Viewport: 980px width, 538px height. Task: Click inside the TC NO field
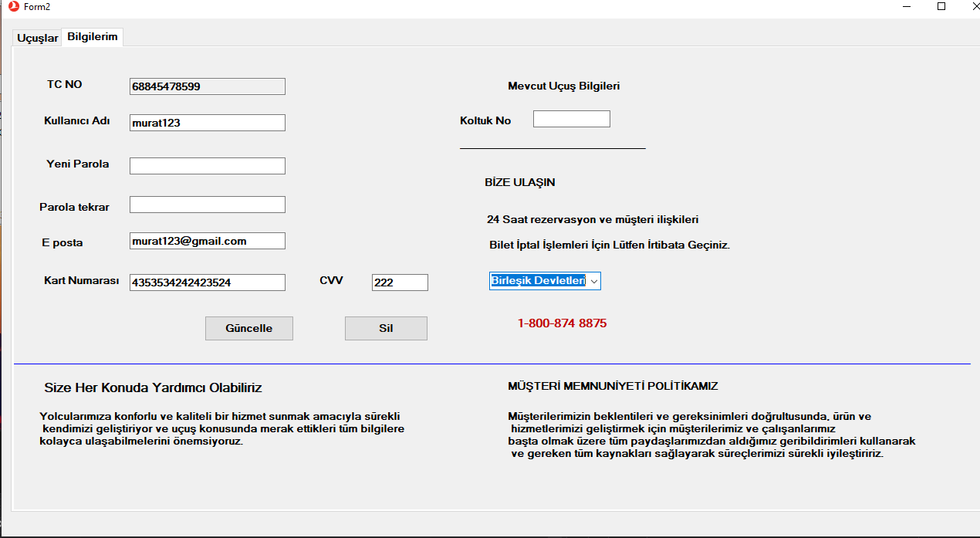pos(207,86)
